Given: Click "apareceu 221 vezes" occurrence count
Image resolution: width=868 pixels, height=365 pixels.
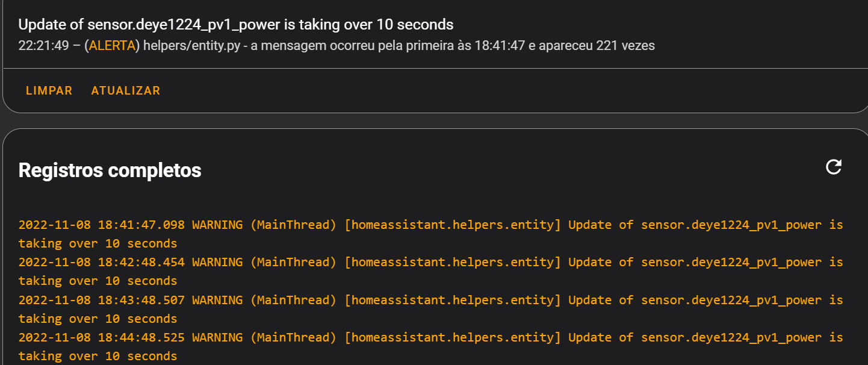Looking at the screenshot, I should [x=597, y=45].
